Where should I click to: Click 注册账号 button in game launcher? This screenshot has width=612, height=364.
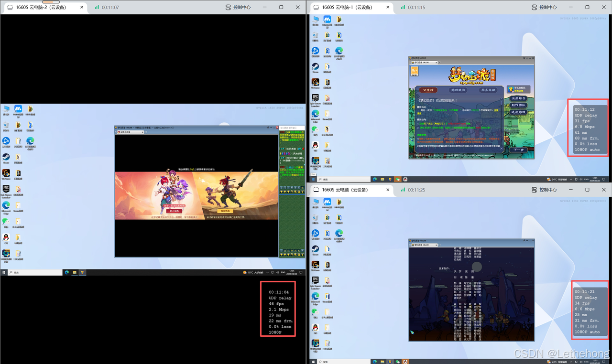pos(518,98)
